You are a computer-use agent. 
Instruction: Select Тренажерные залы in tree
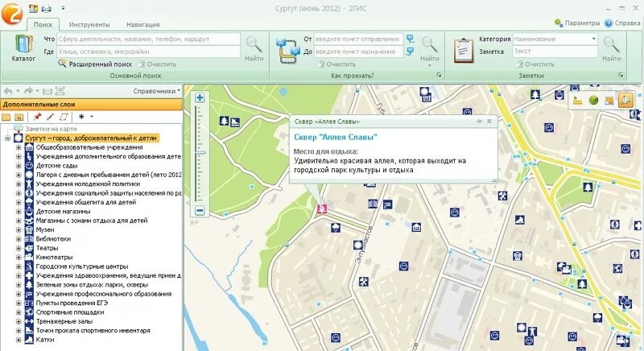[64, 321]
